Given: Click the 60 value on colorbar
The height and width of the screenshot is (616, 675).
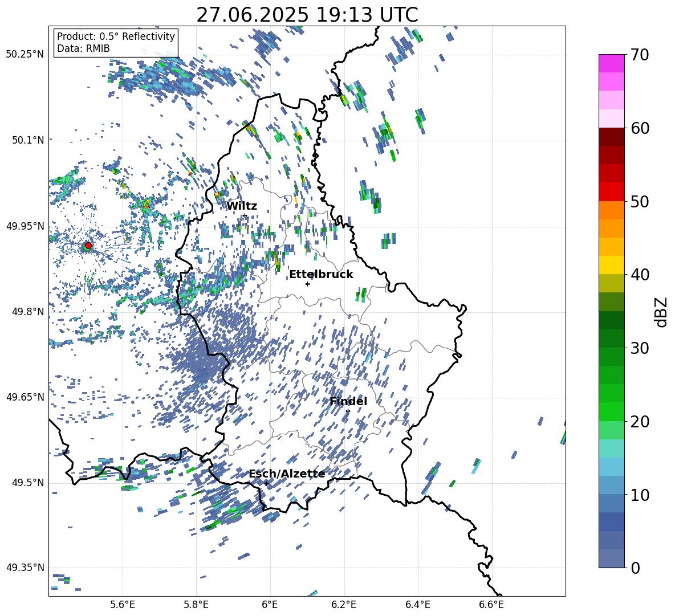Looking at the screenshot, I should click(x=640, y=128).
